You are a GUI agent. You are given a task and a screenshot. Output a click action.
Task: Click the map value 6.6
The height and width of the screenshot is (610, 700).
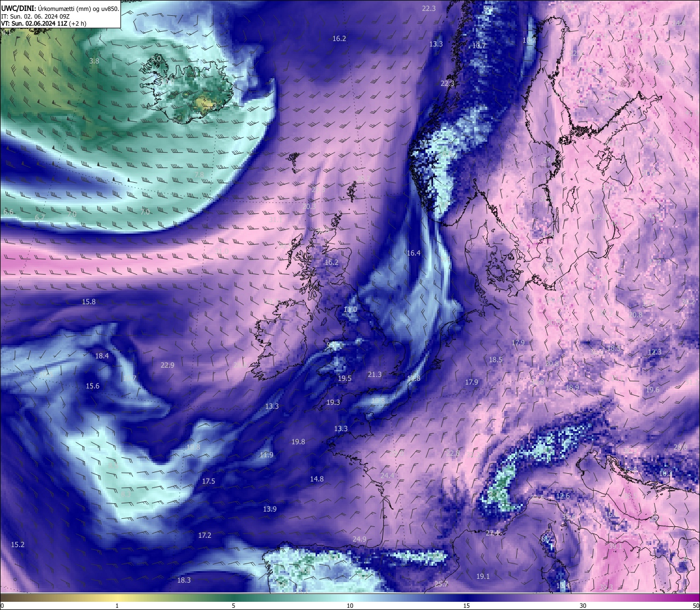click(x=8, y=212)
